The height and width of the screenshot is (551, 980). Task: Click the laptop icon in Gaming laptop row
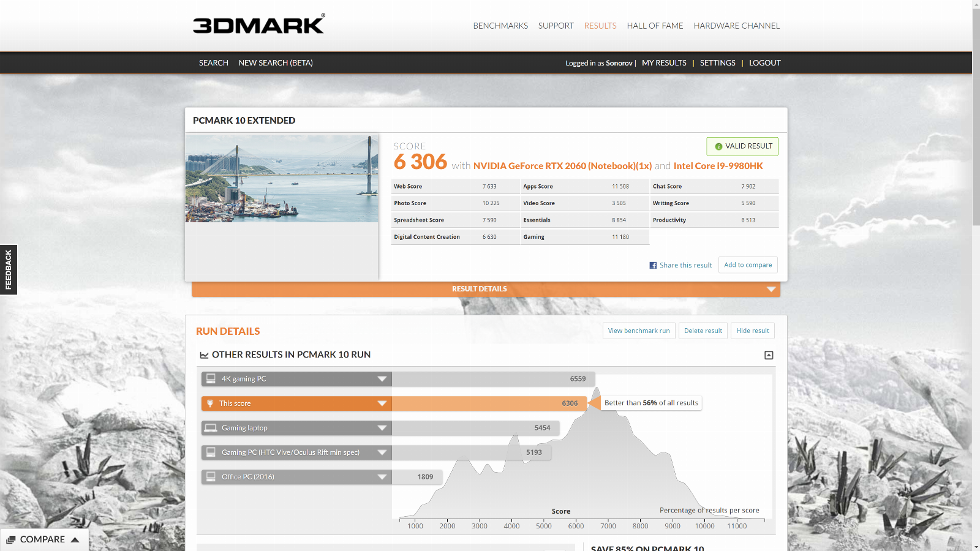(211, 428)
